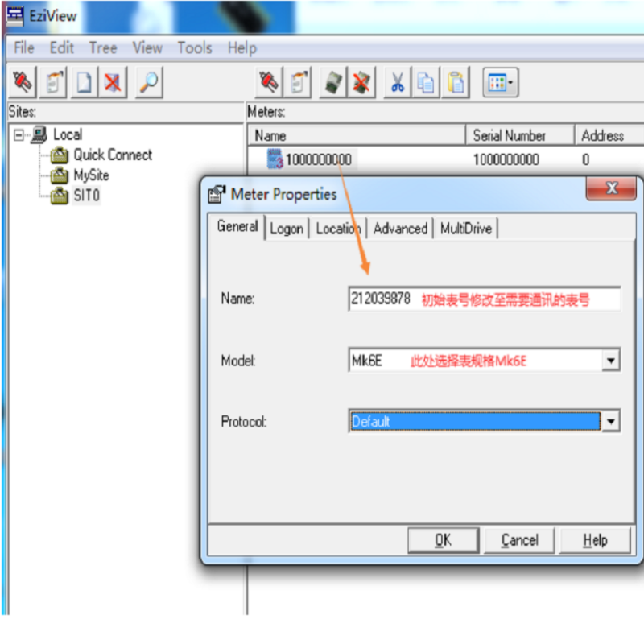
Task: Delete site using red X page icon
Action: 113,83
